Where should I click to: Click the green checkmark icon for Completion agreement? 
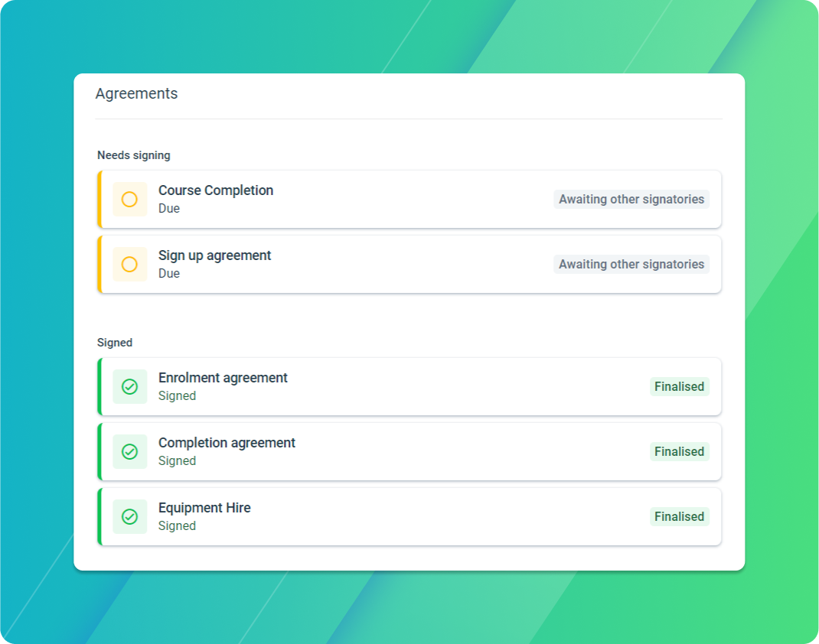(129, 451)
